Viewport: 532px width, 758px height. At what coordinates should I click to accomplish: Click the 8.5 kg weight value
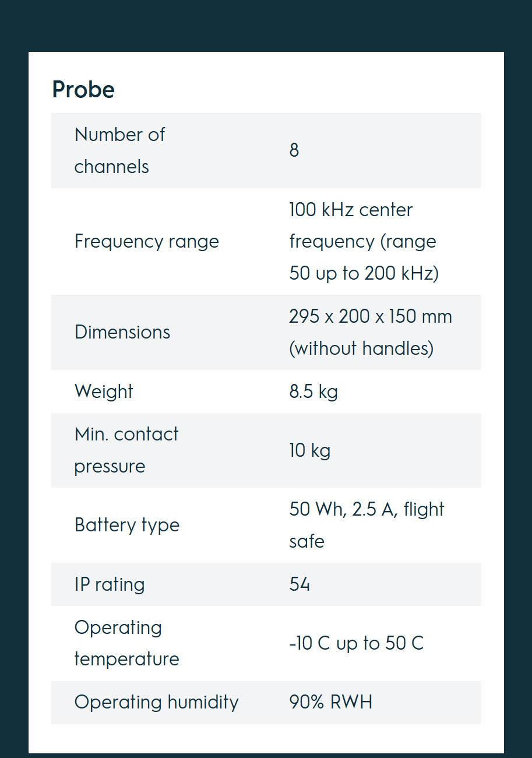tap(313, 392)
